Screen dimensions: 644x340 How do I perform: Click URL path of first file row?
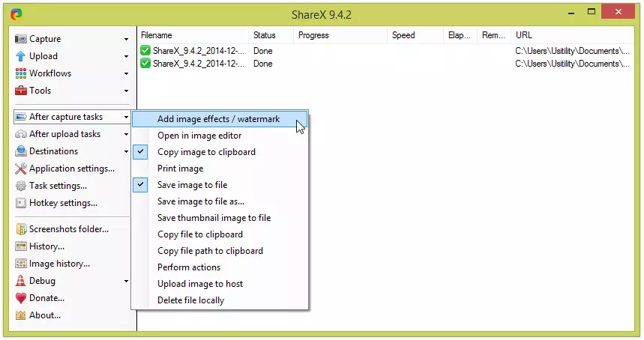[x=572, y=51]
